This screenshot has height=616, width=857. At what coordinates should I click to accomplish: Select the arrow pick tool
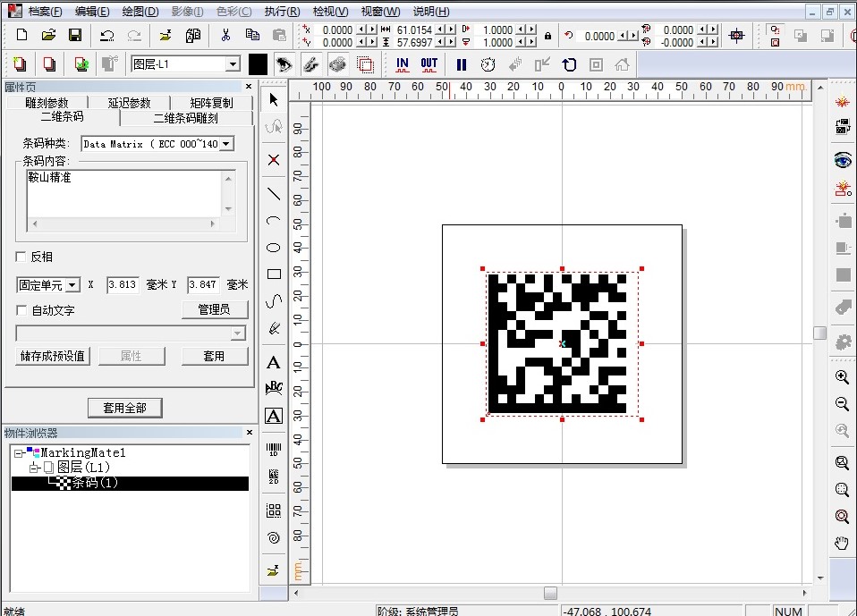274,99
